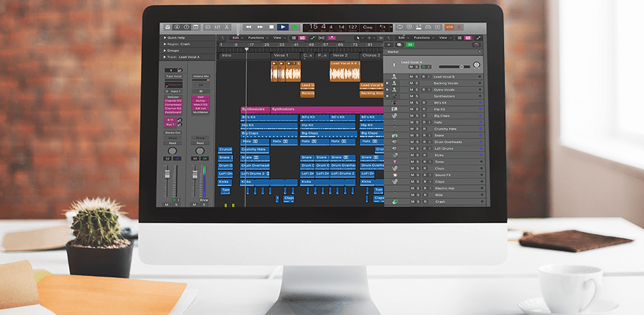Click the Kicks track icon
This screenshot has height=315, width=644.
pos(394,155)
